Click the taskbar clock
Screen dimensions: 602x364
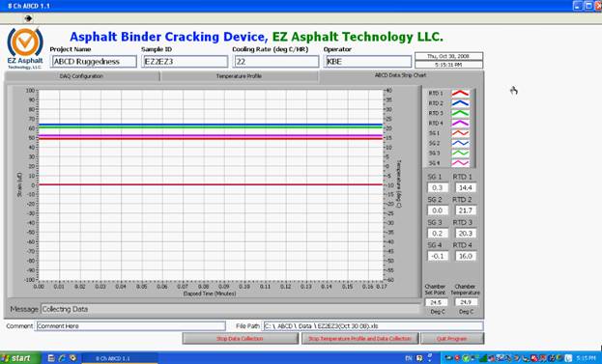[586, 358]
